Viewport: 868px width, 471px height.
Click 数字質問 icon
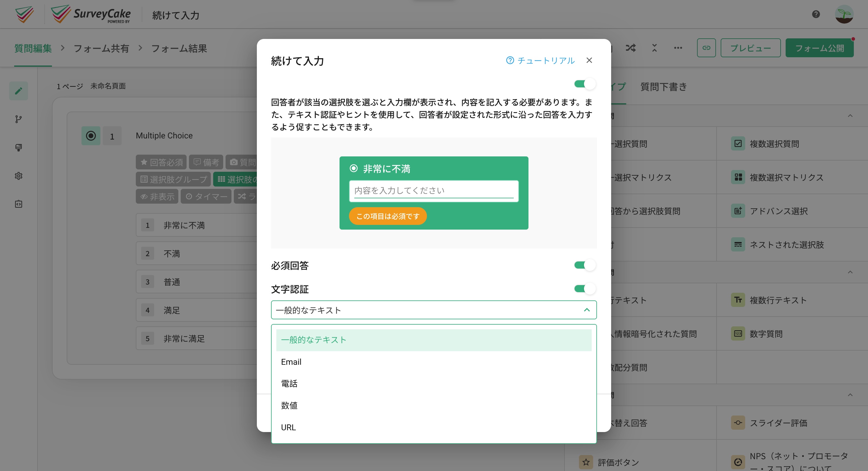tap(738, 333)
